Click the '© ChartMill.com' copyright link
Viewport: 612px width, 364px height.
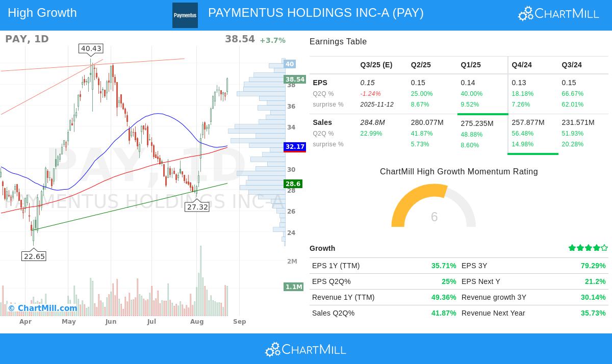[43, 308]
